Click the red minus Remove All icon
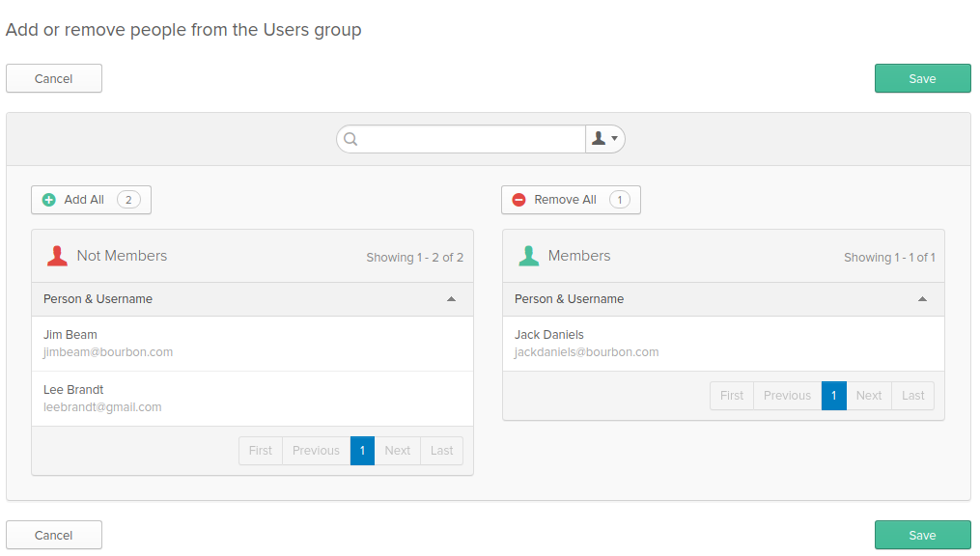980x556 pixels. coord(518,200)
